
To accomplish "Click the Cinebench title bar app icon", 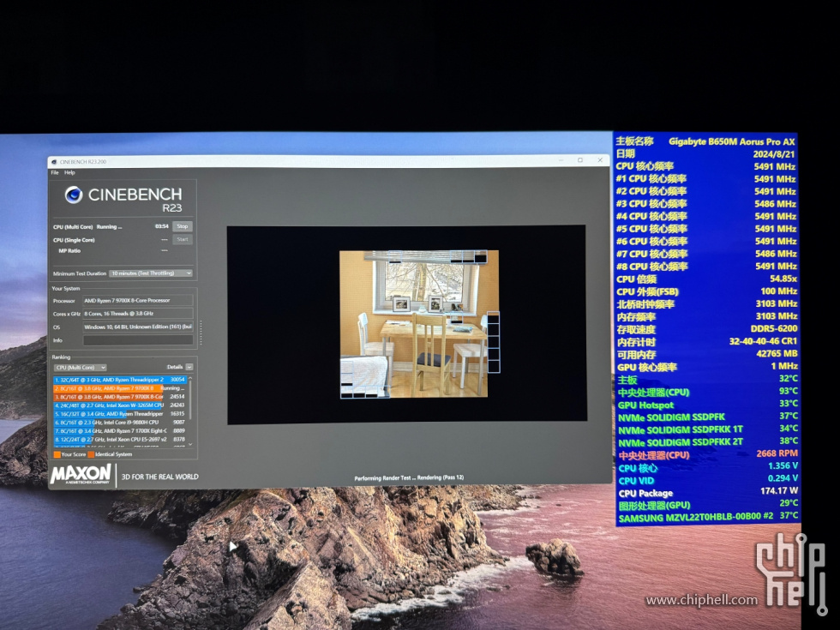I will pyautogui.click(x=53, y=161).
